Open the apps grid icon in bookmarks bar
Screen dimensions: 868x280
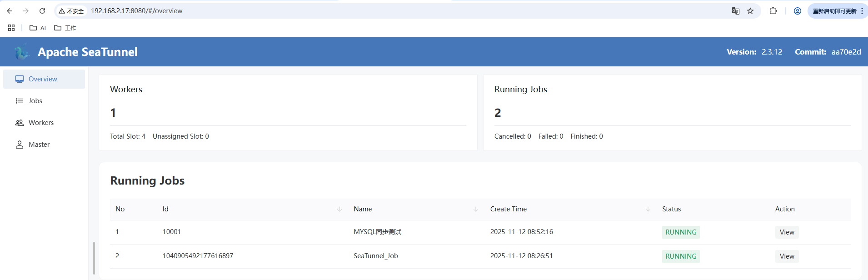(x=11, y=28)
